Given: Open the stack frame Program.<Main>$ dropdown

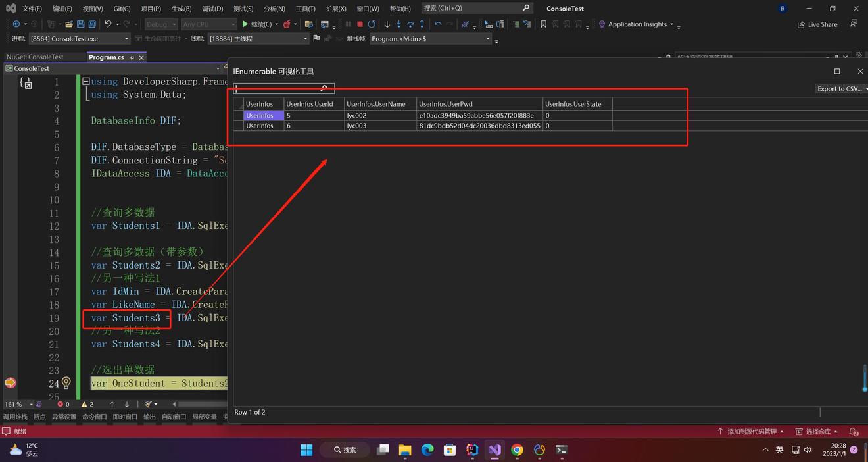Looking at the screenshot, I should click(430, 39).
